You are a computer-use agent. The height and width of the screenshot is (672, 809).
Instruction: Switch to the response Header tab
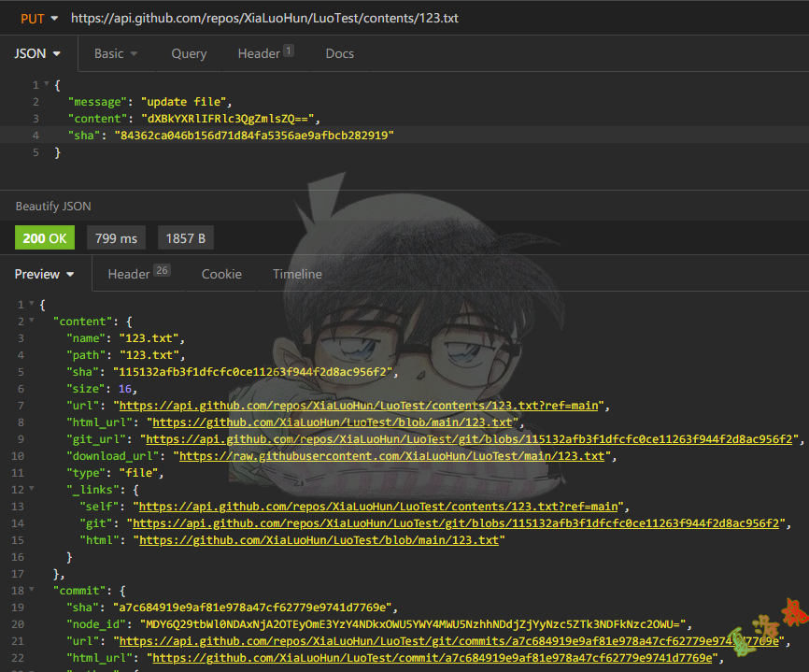pyautogui.click(x=137, y=274)
